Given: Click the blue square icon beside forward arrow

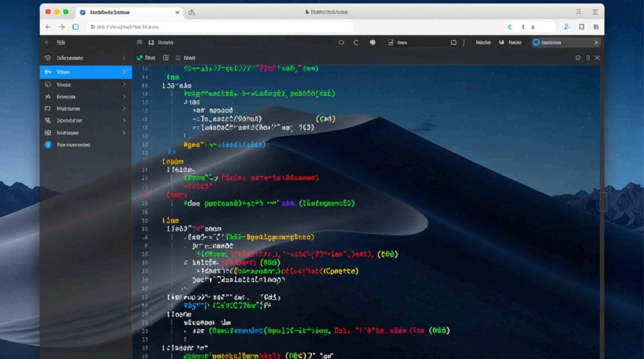Looking at the screenshot, I should coord(76,27).
